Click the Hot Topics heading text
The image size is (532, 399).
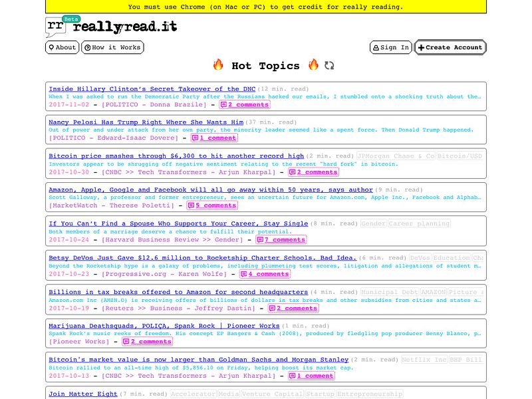click(265, 66)
